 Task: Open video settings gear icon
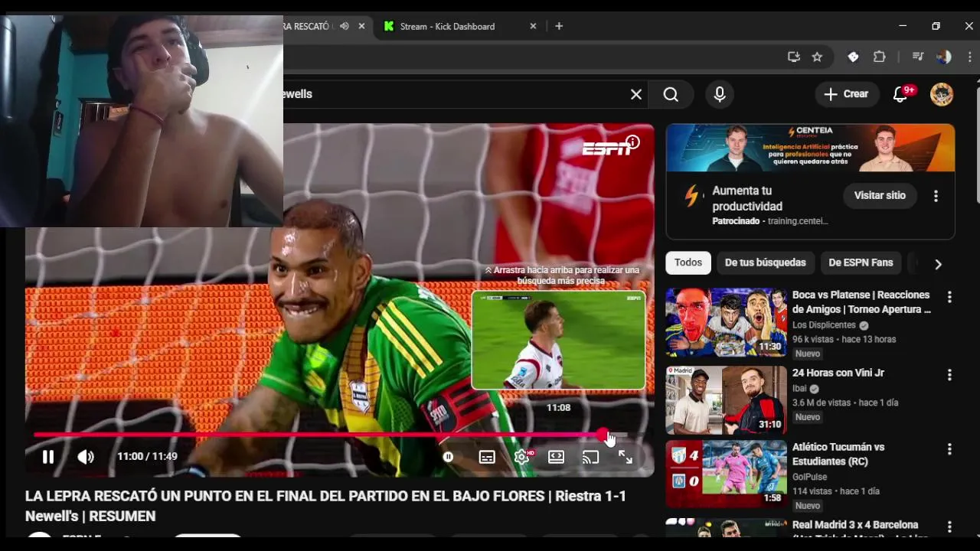pos(522,457)
